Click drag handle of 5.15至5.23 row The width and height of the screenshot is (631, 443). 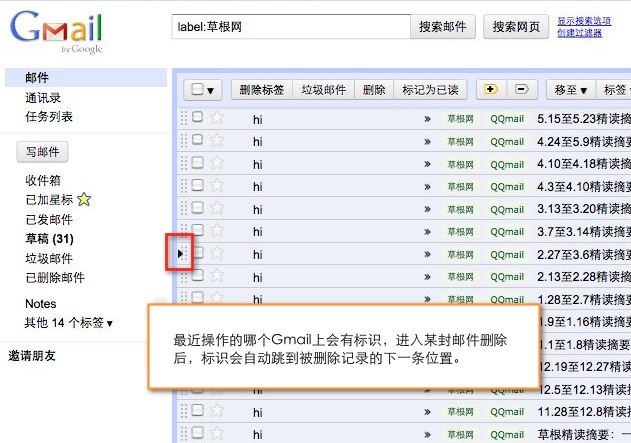[x=184, y=118]
